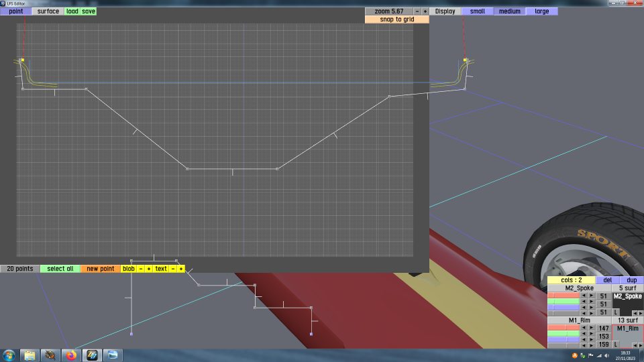Image resolution: width=644 pixels, height=362 pixels.
Task: Click the green save button
Action: click(89, 11)
